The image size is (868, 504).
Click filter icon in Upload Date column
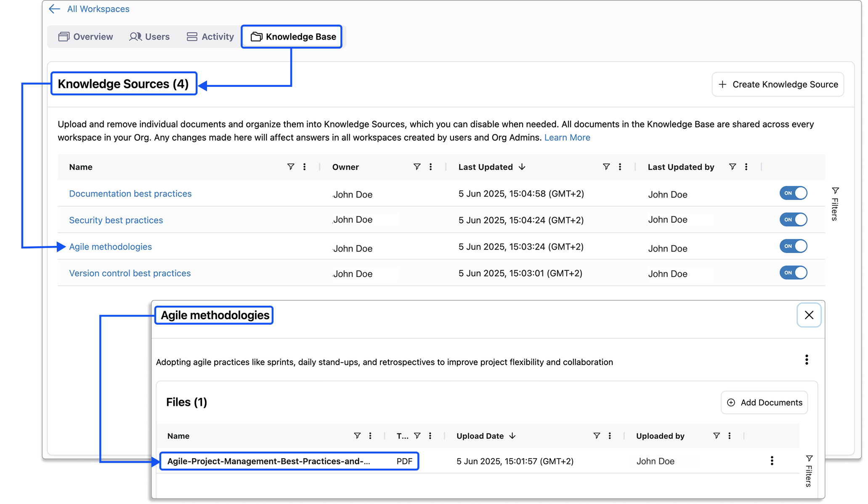pyautogui.click(x=596, y=436)
